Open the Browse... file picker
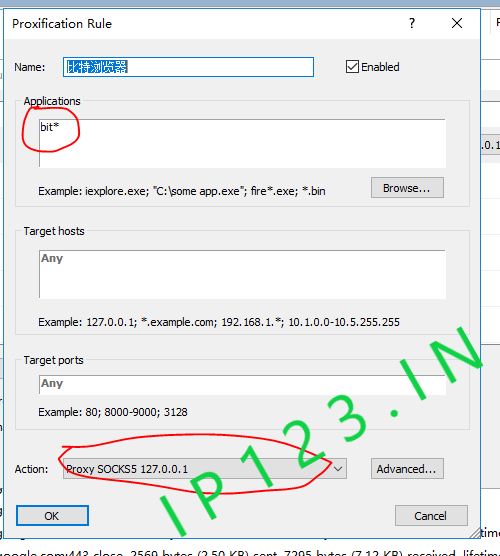This screenshot has width=500, height=556. 407,188
